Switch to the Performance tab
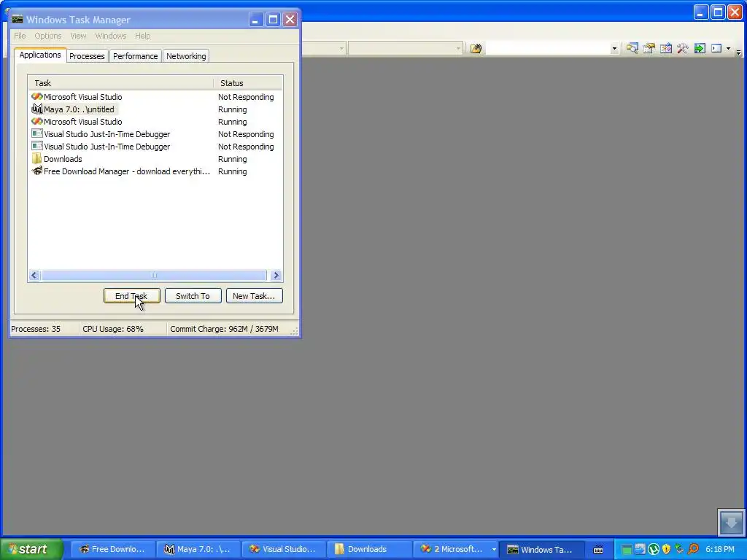Screen dimensions: 747x560 tap(135, 55)
